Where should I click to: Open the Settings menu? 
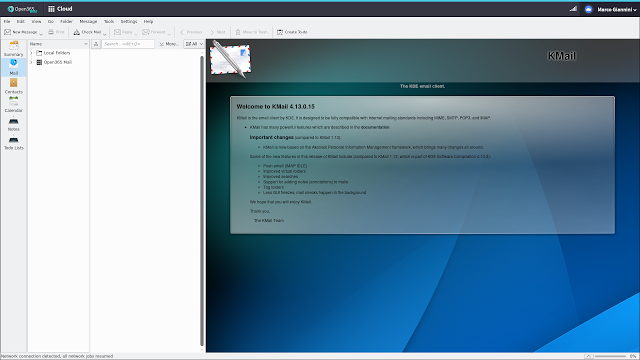coord(129,21)
